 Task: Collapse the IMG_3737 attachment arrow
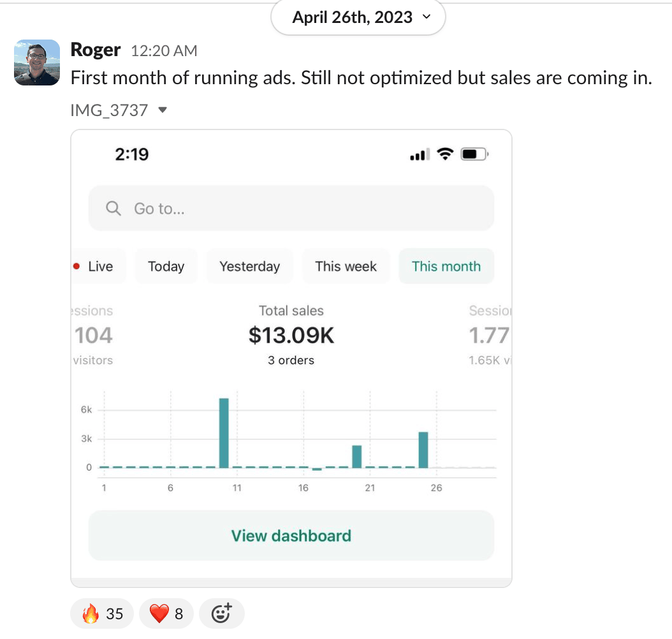point(163,110)
